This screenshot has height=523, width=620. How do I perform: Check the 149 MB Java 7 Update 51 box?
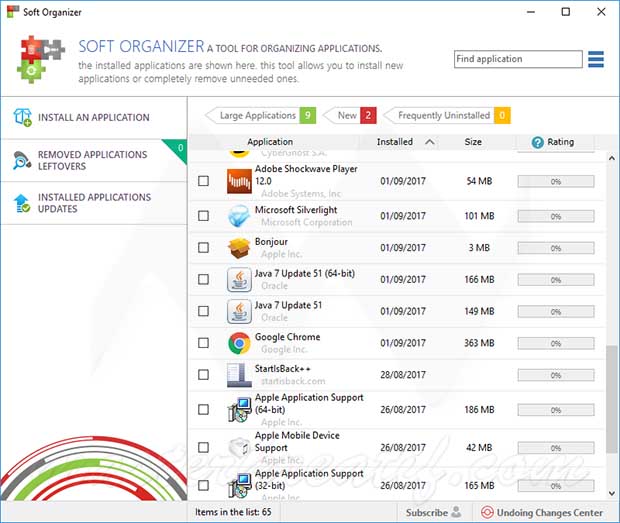(x=203, y=312)
